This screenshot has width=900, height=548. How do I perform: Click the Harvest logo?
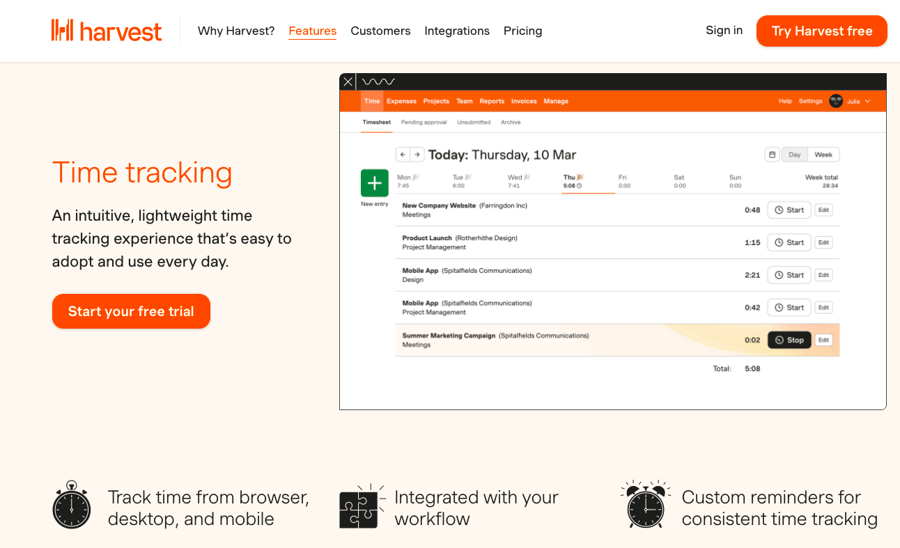point(106,30)
